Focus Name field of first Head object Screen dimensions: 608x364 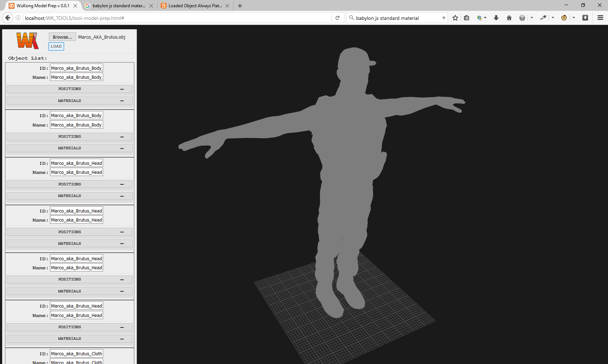(x=76, y=172)
